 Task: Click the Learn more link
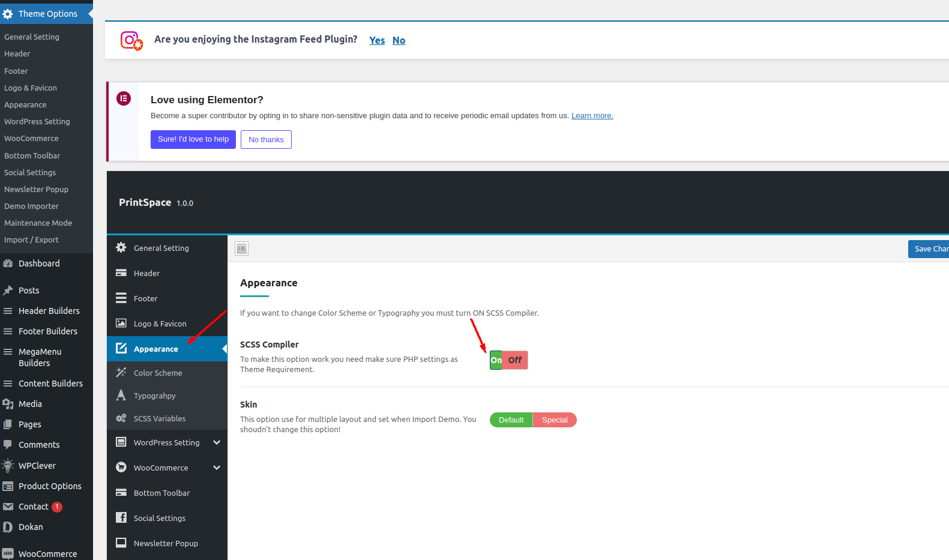pyautogui.click(x=592, y=116)
